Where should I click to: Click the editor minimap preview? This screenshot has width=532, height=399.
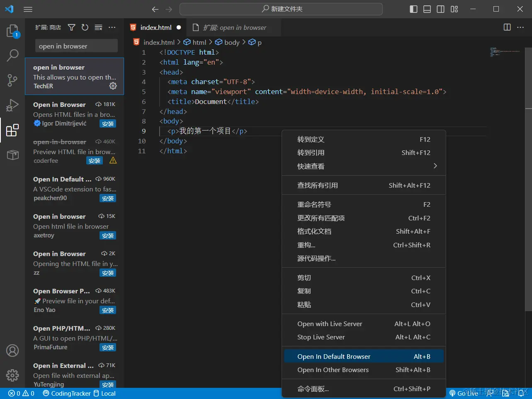(504, 52)
